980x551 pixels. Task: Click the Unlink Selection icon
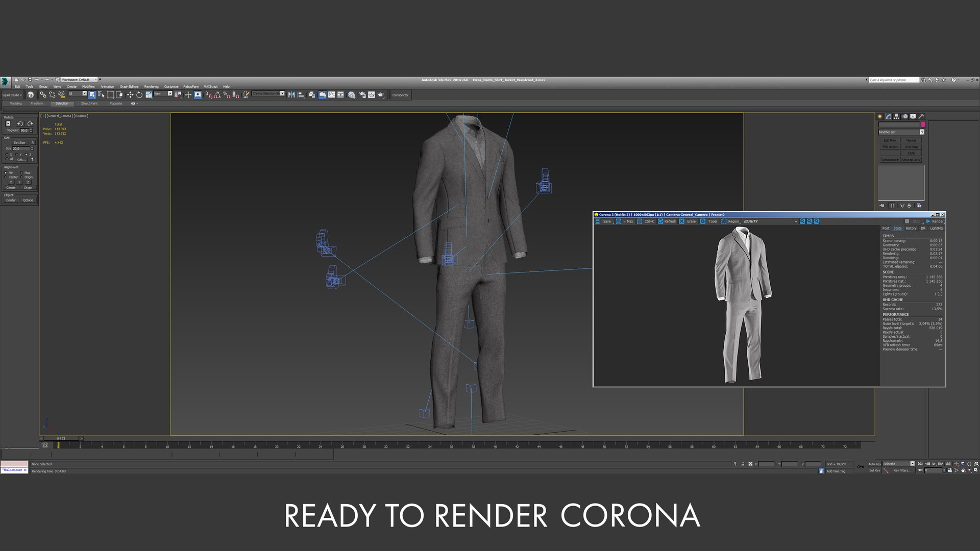[x=52, y=95]
